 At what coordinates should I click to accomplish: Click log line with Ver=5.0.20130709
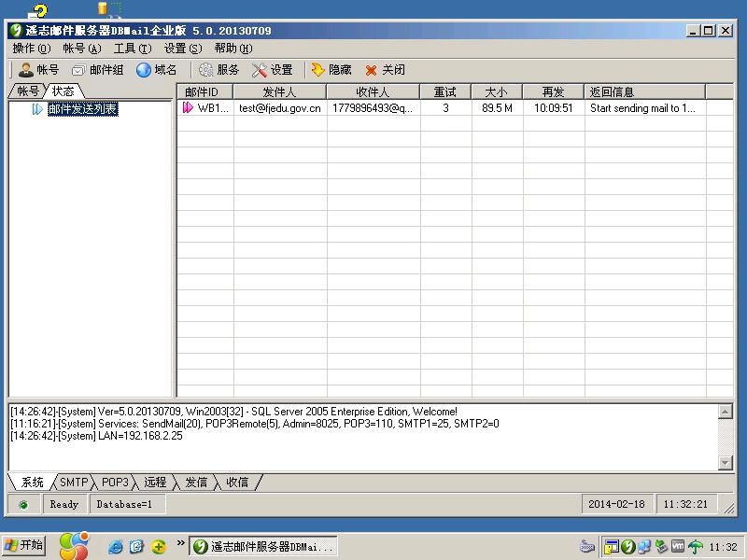coord(233,412)
